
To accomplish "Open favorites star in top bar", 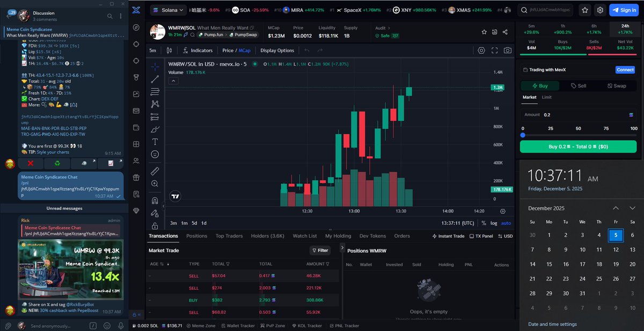I will (585, 10).
